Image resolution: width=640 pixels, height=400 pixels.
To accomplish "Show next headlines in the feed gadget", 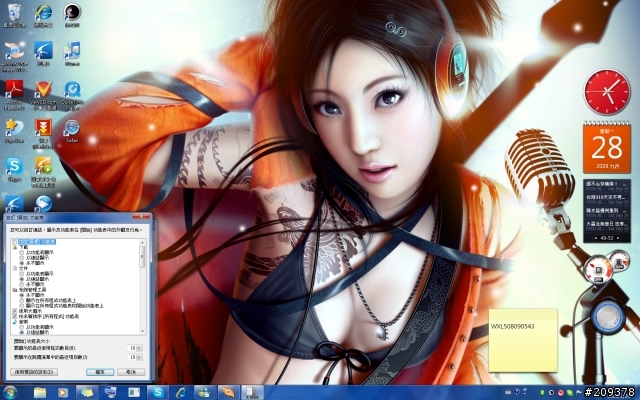I will 618,238.
